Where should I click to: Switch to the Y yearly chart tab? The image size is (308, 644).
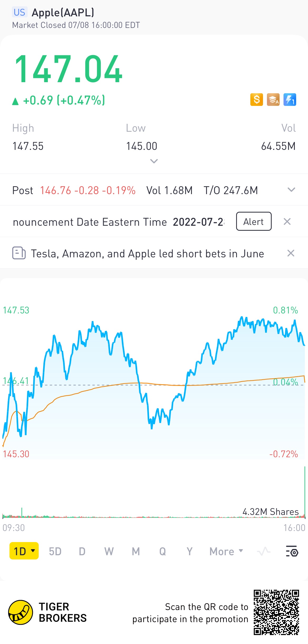click(x=190, y=551)
